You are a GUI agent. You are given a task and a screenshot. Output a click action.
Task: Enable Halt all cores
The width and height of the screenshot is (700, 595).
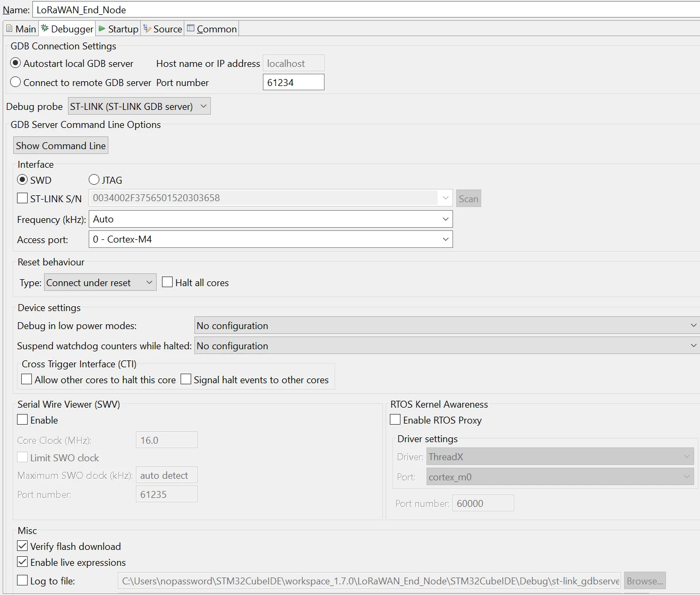(167, 282)
